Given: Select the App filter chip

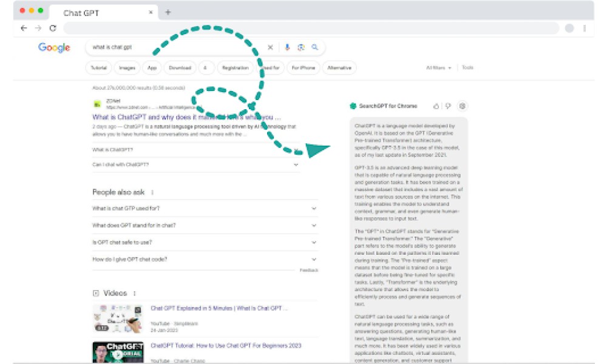Looking at the screenshot, I should point(152,68).
